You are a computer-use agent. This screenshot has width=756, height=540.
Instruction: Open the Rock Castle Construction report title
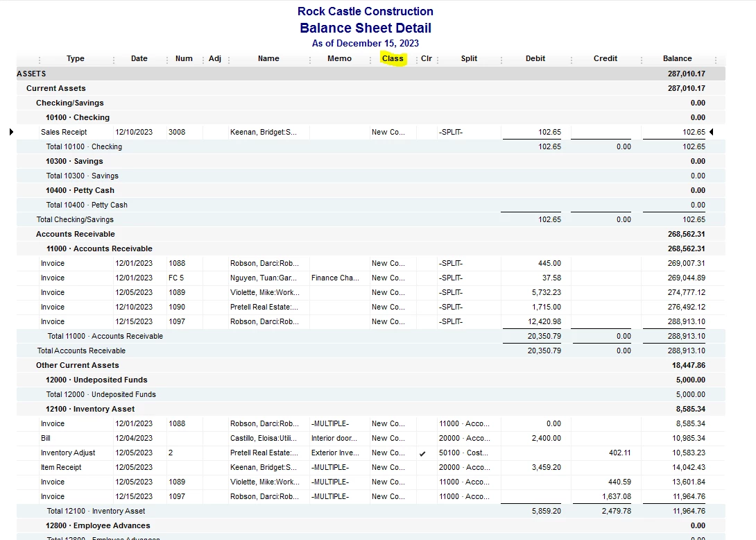(365, 11)
